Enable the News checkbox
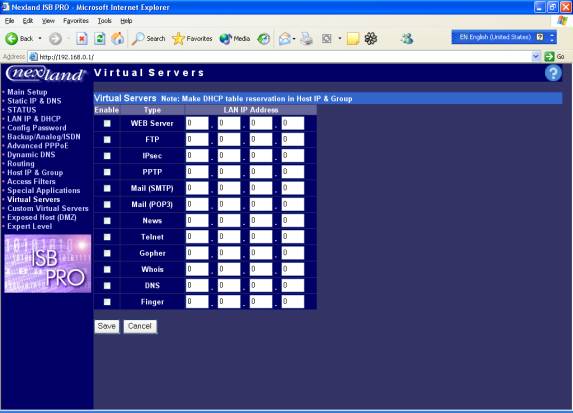The height and width of the screenshot is (413, 573). point(107,221)
